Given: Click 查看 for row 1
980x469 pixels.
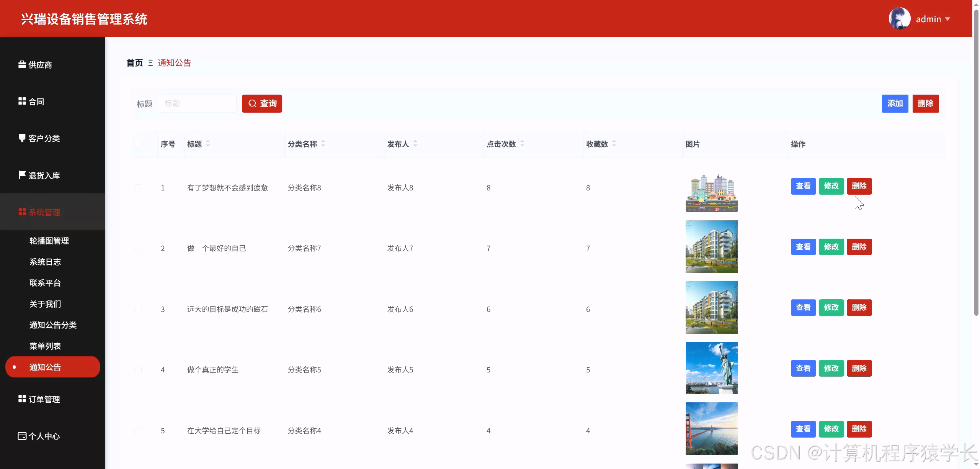Looking at the screenshot, I should pos(803,186).
